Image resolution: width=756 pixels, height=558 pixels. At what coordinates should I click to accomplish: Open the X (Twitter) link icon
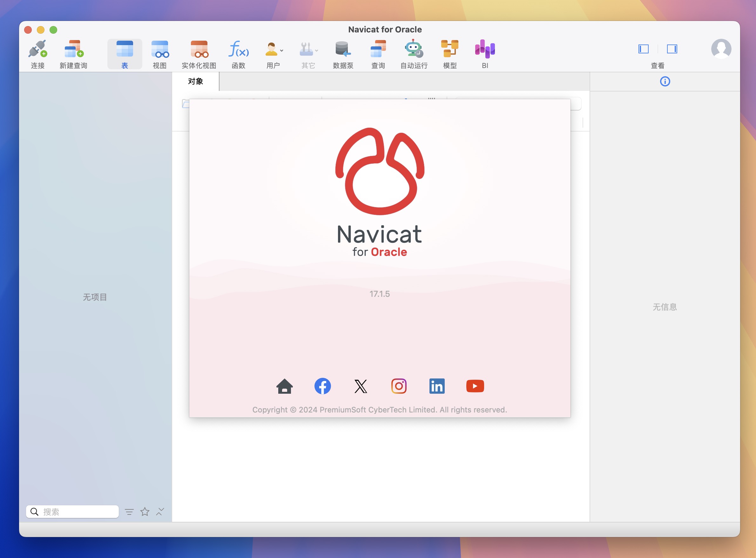361,386
